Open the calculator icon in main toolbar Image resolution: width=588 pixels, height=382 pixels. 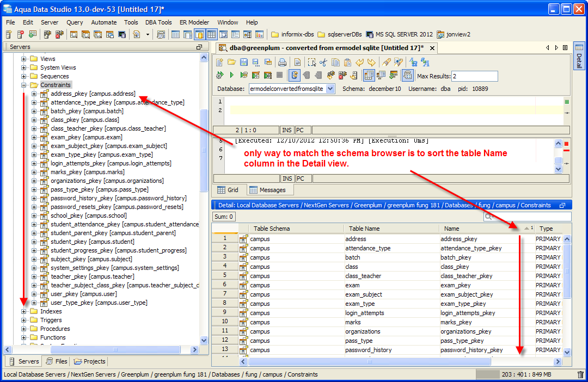[x=161, y=34]
